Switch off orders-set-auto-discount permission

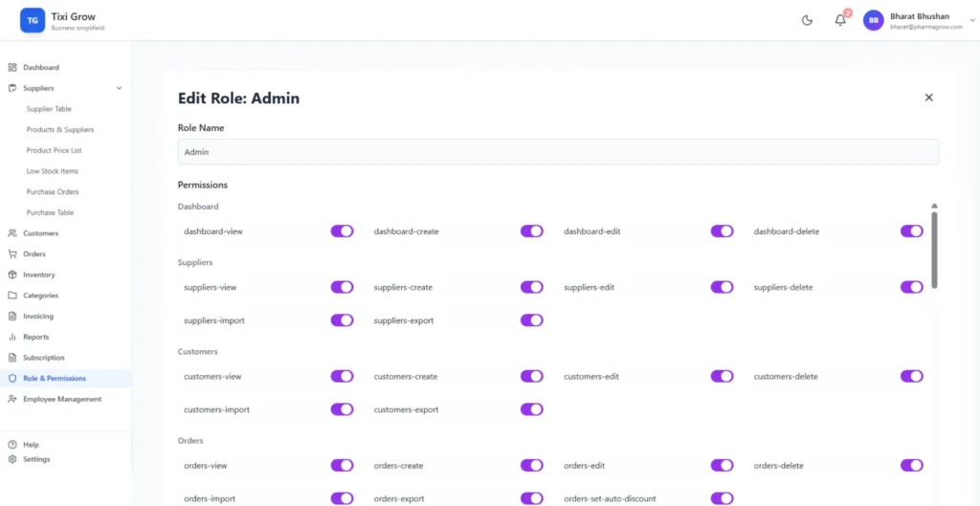(x=722, y=498)
